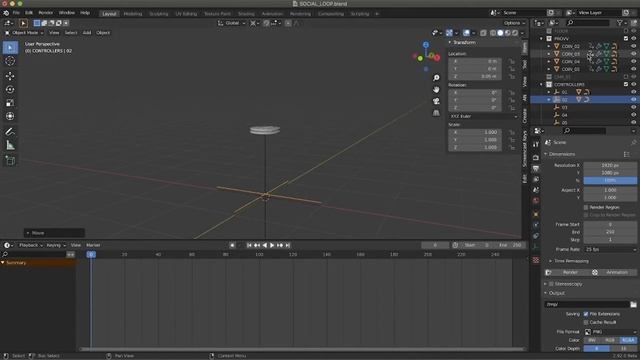
Task: Activate the Select Box tool in the left toolbar
Action: 10,47
